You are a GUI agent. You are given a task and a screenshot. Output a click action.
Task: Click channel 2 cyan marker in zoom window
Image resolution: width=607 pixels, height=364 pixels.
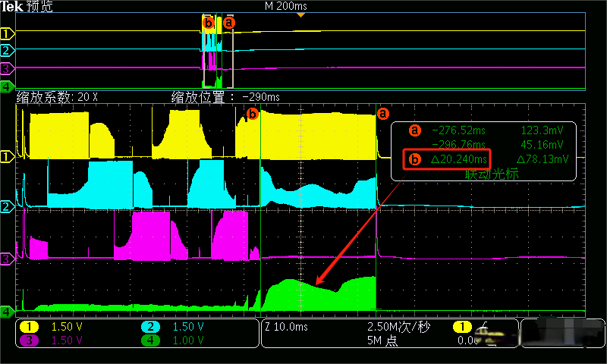(7, 206)
